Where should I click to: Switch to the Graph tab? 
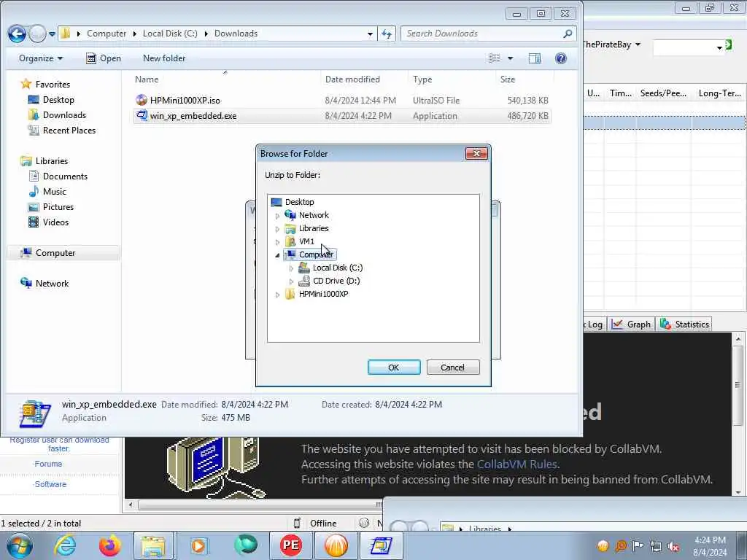tap(631, 324)
